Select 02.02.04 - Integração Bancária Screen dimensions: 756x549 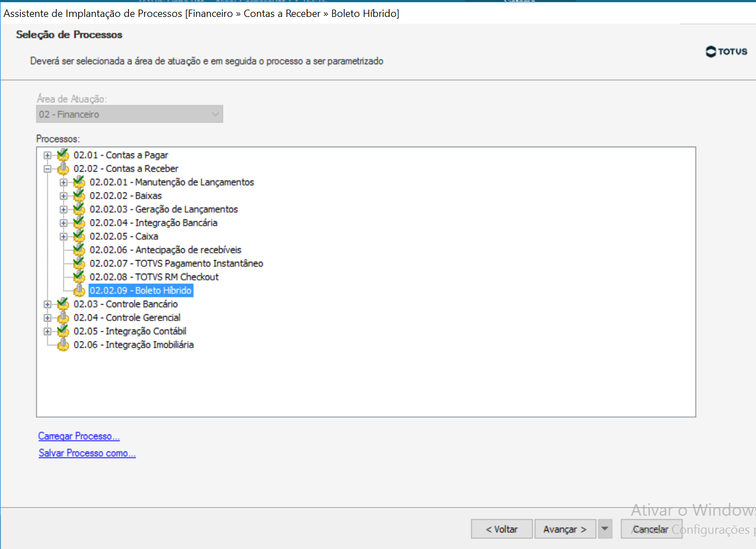(x=153, y=222)
